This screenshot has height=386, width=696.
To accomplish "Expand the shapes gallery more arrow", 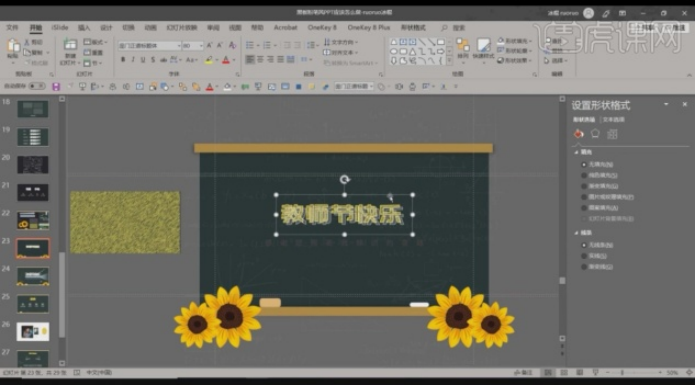I will click(449, 60).
